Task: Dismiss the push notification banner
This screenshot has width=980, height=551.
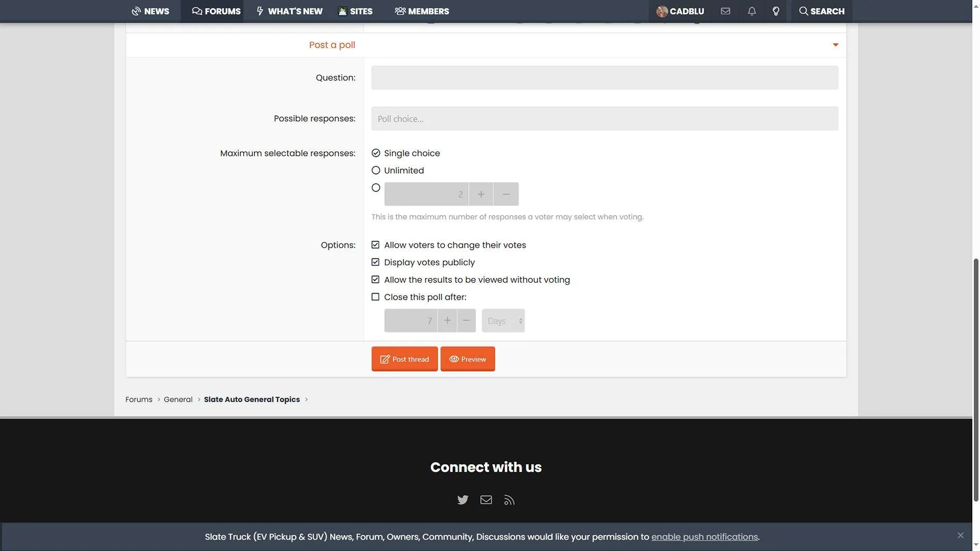Action: 960,536
